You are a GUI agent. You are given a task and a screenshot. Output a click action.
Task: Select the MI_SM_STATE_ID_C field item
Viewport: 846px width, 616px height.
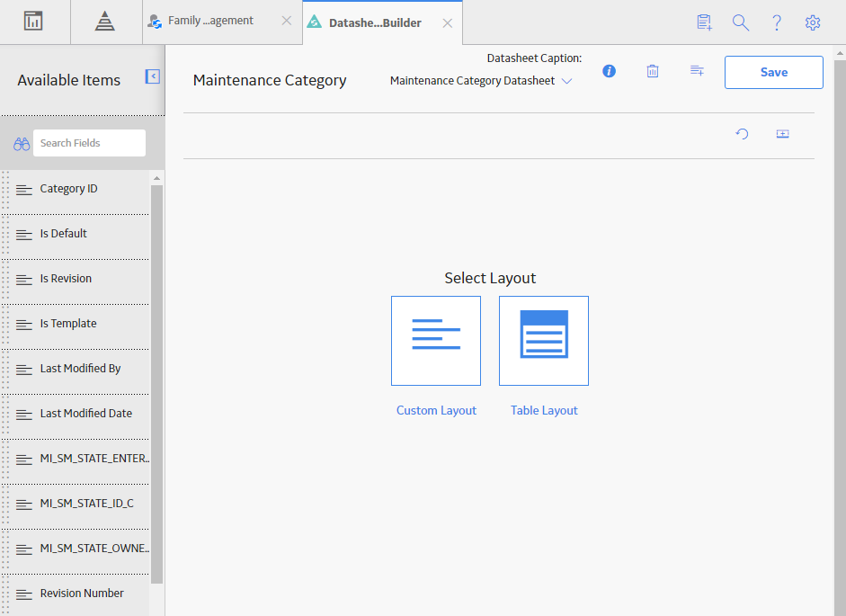[76, 506]
